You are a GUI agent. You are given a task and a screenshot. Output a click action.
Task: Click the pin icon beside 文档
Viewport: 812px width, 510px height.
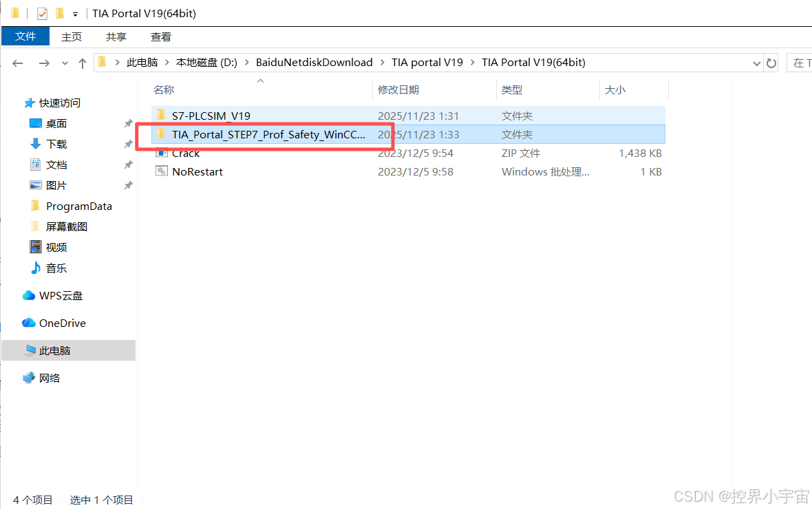[128, 165]
